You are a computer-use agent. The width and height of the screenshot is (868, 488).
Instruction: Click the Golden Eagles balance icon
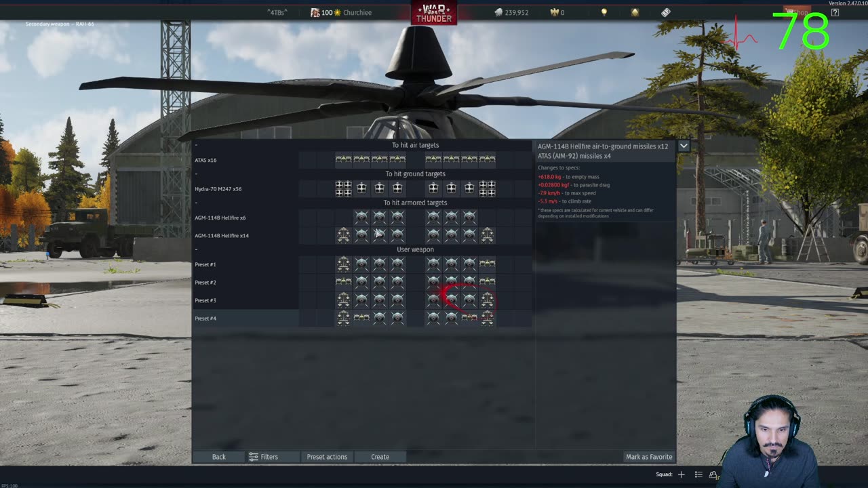553,12
